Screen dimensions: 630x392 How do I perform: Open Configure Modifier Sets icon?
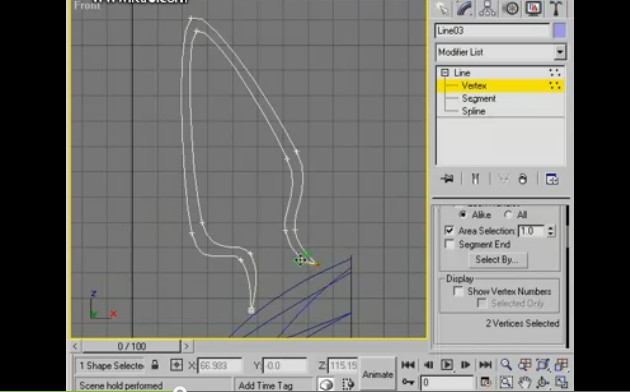[x=552, y=179]
